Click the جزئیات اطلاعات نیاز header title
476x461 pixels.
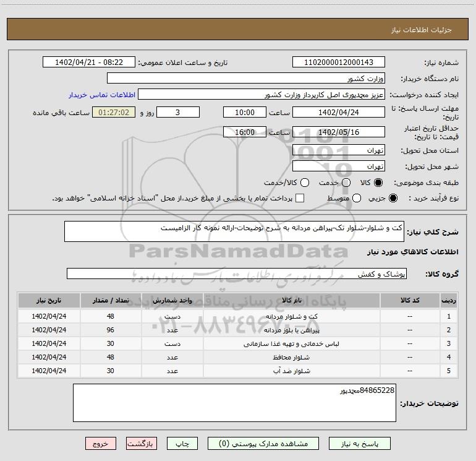point(422,30)
